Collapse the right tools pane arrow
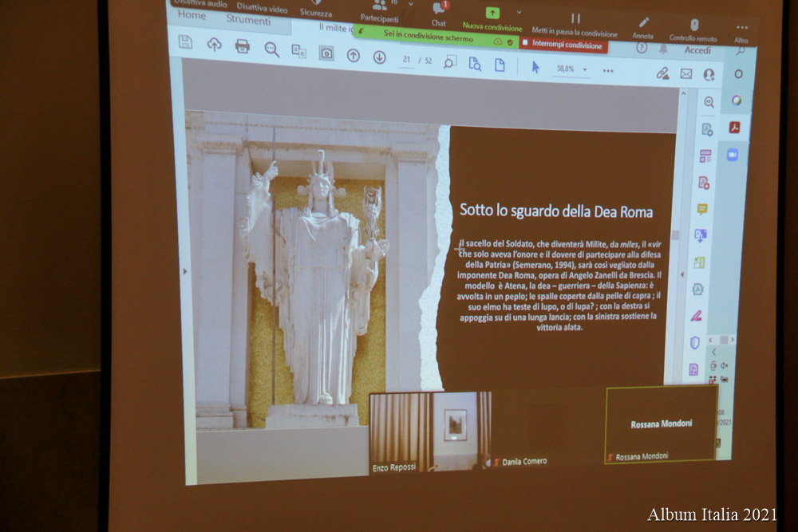Screen dimensions: 798x532 (x=682, y=274)
